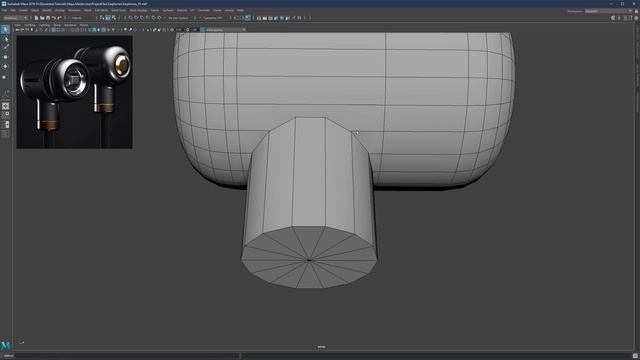640x360 pixels.
Task: Click the earphones reference image thumbnail
Action: coord(74,92)
